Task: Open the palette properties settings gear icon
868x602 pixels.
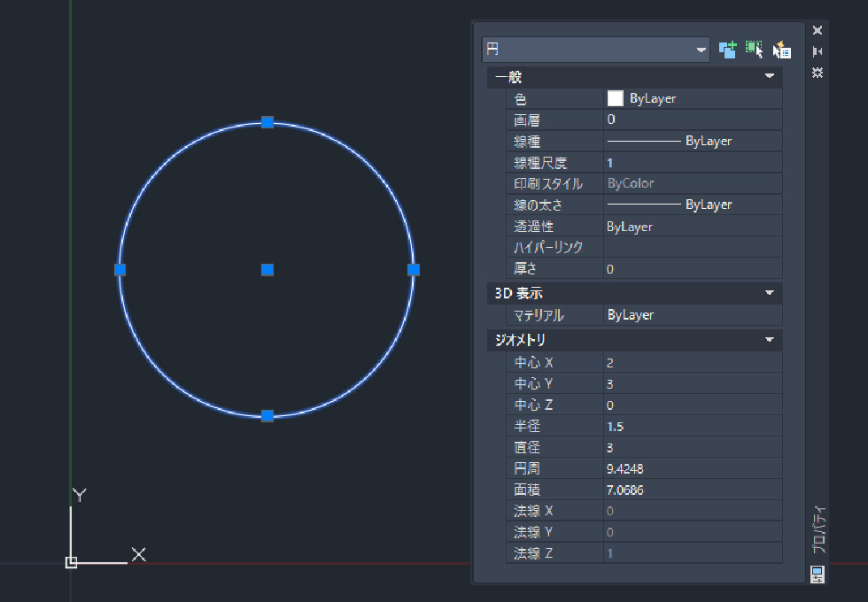Action: (x=818, y=73)
